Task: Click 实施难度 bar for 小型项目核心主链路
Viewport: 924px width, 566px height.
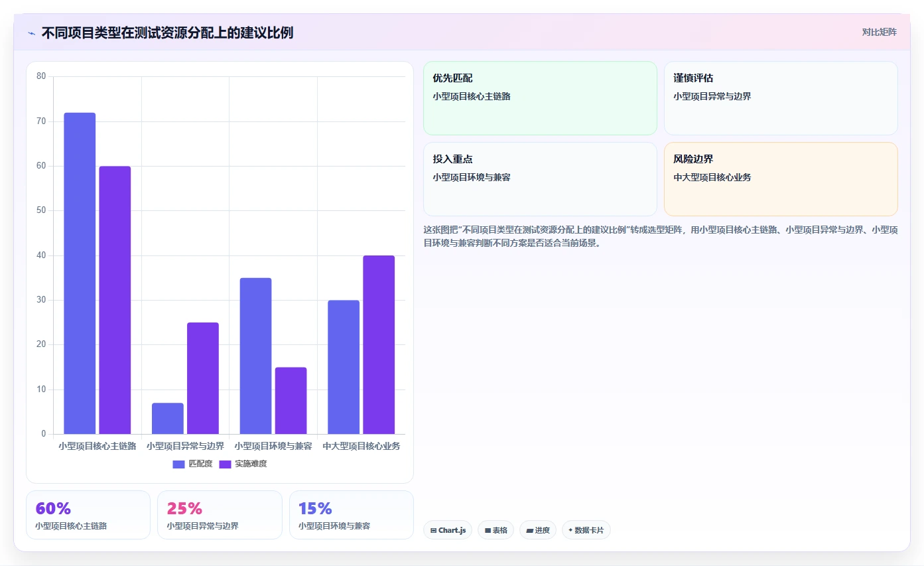Action: [115, 300]
